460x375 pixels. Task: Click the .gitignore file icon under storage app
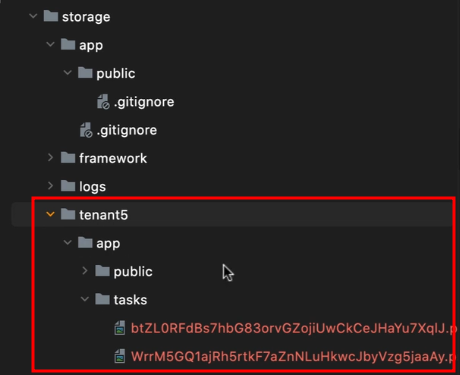click(86, 130)
